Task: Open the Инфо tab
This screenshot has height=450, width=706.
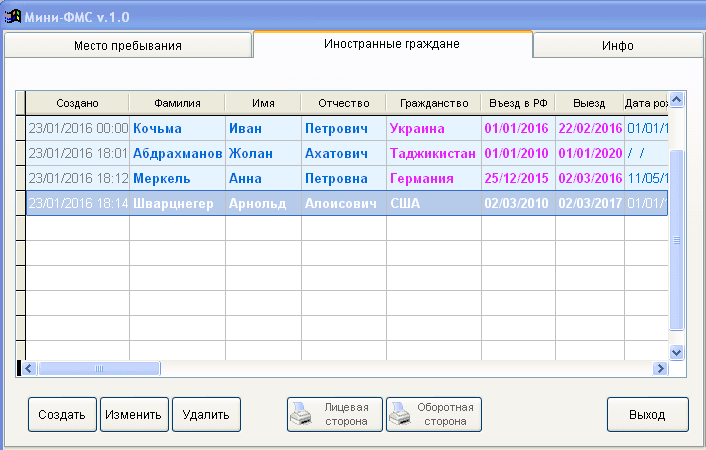Action: (618, 45)
